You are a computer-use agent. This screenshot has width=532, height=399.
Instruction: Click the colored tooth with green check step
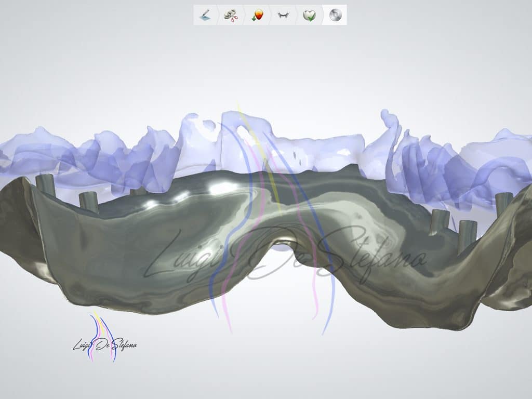257,16
